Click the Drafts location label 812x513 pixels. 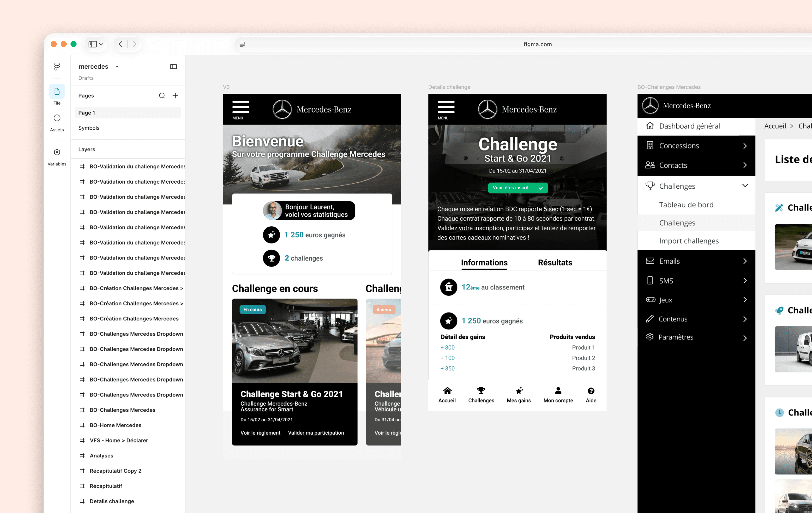point(86,78)
